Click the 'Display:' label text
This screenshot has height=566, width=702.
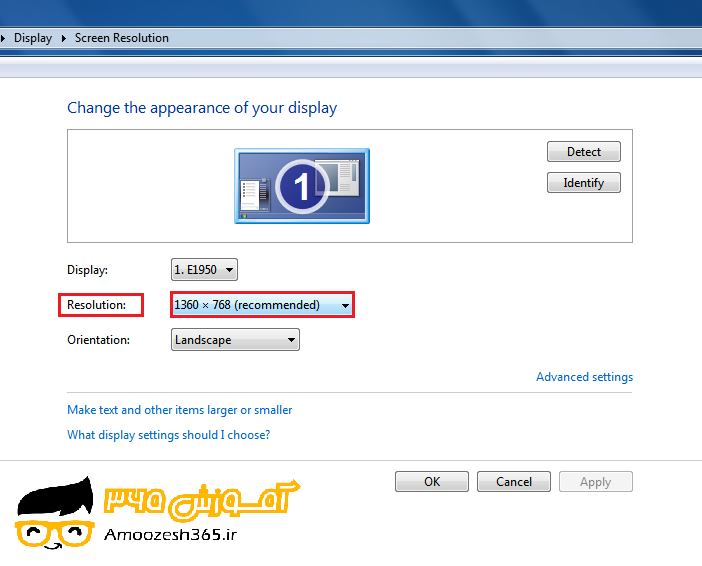[87, 270]
